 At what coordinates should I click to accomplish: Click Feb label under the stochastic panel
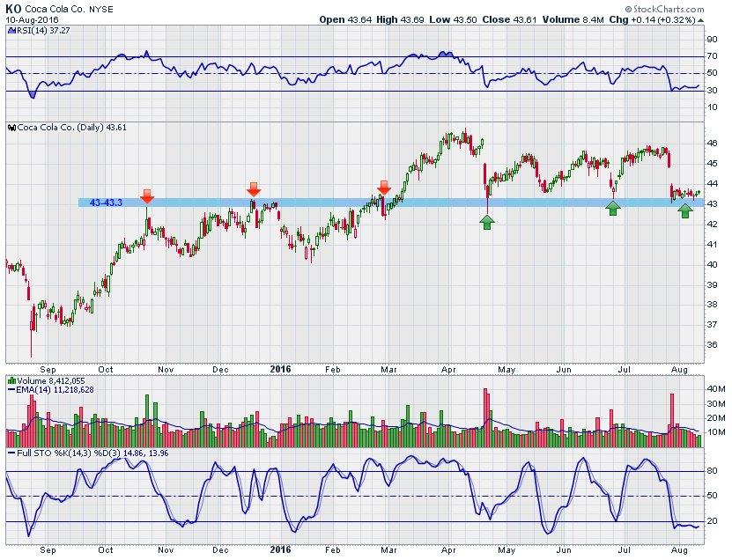[x=333, y=549]
